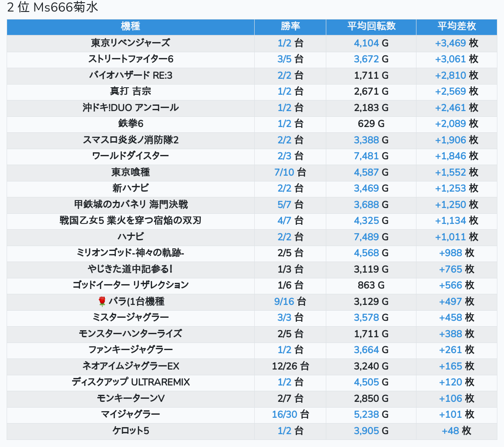Click the 12/26 台 win rate cell
Image resolution: width=504 pixels, height=447 pixels.
pyautogui.click(x=290, y=366)
